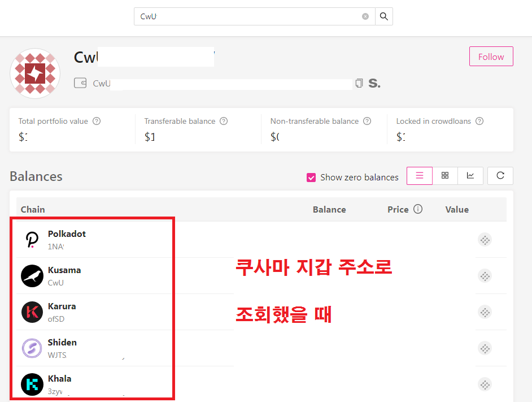Image resolution: width=532 pixels, height=402 pixels.
Task: Follow this account
Action: (491, 57)
